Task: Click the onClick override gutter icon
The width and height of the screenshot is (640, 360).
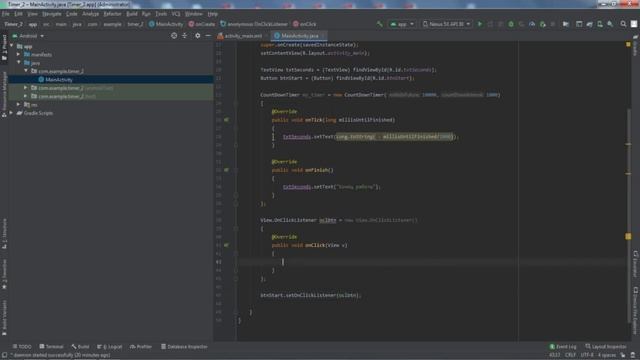Action: click(x=227, y=245)
